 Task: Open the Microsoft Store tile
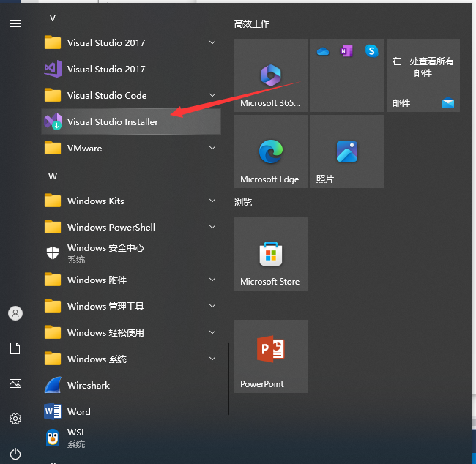click(x=270, y=254)
